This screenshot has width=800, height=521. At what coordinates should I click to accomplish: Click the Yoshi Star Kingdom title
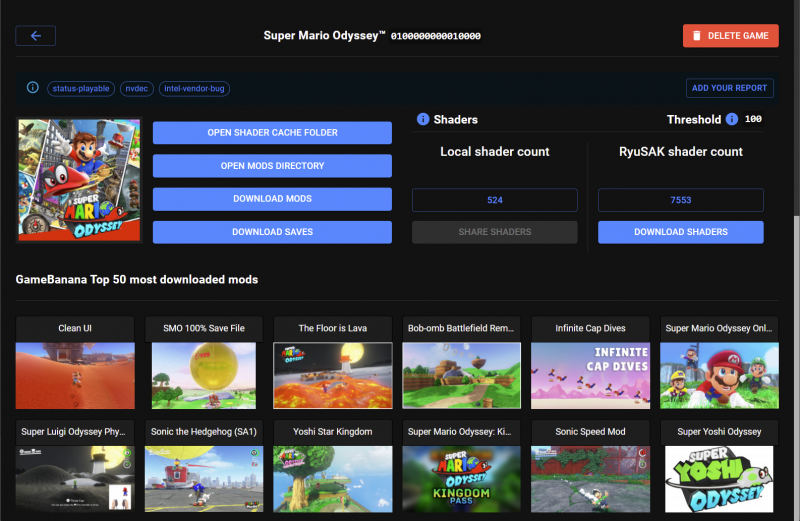333,432
